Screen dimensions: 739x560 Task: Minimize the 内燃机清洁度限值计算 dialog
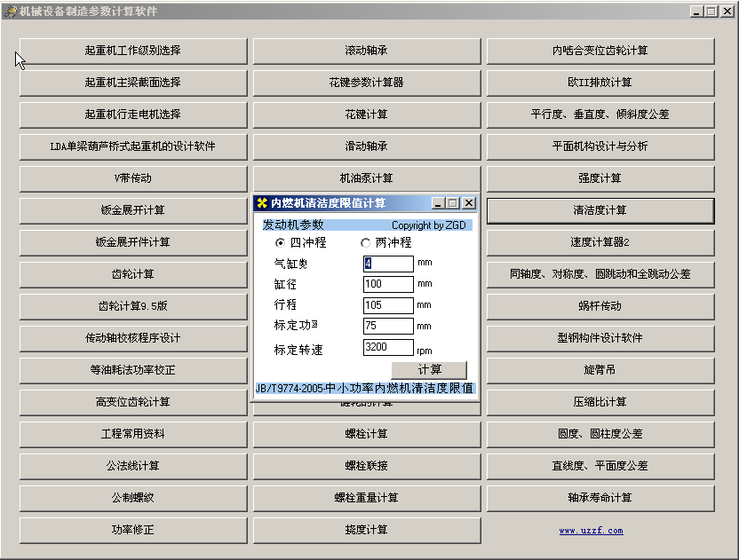(x=438, y=203)
